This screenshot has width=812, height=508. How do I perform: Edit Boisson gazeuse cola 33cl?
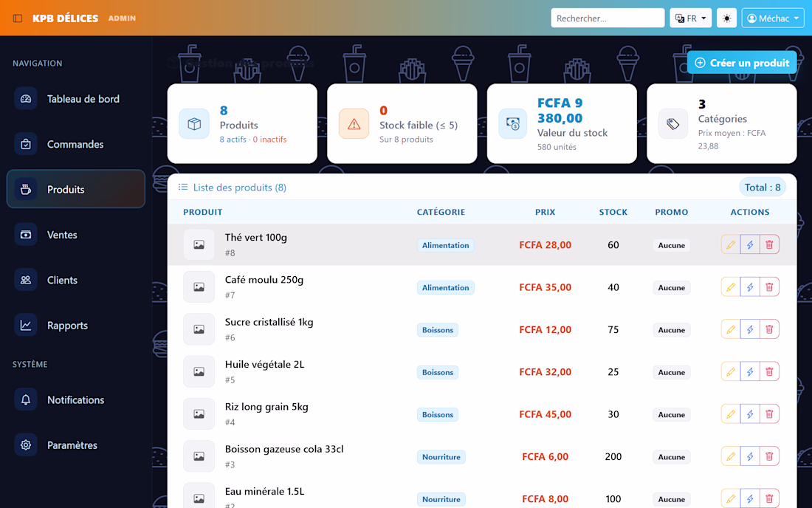pos(730,456)
